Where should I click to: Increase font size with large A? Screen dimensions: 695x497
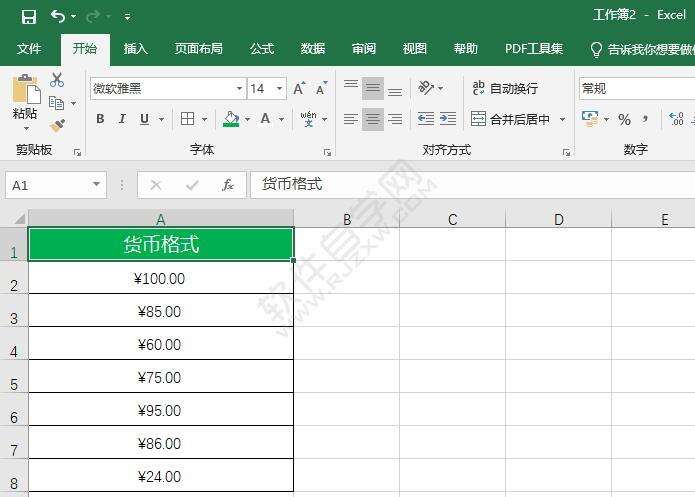pos(299,89)
